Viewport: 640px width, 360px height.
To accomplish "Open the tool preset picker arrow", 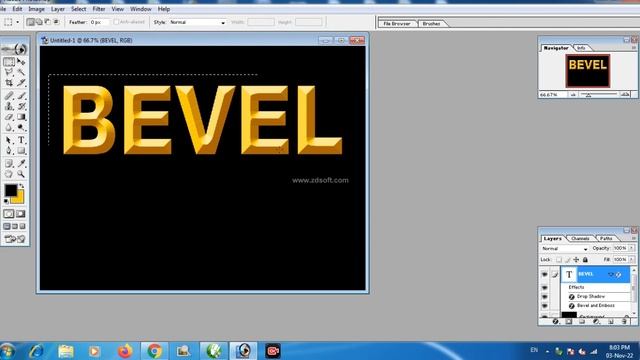I will click(18, 22).
